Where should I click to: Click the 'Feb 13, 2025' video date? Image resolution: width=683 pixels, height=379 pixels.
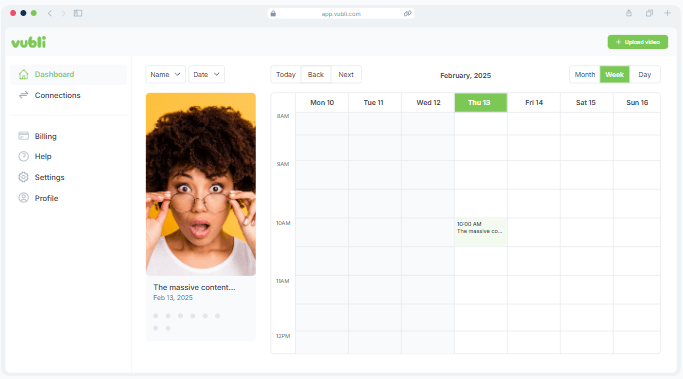coord(173,298)
